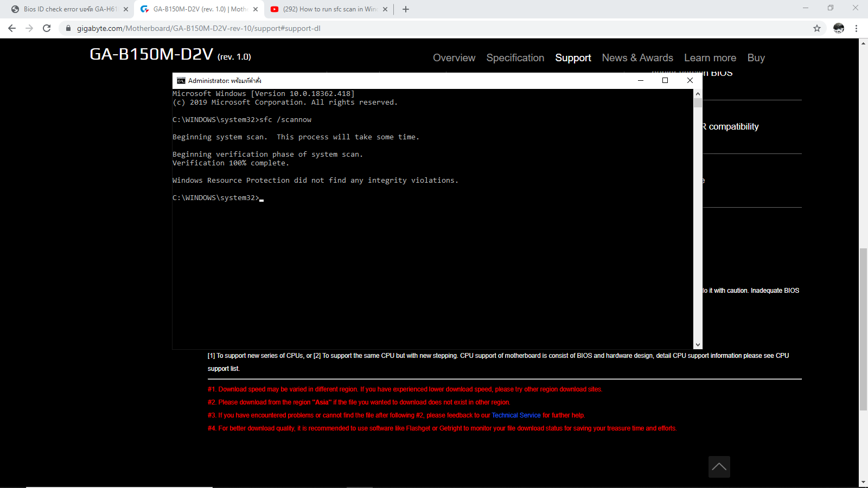Image resolution: width=868 pixels, height=488 pixels.
Task: Click the padlock site info icon
Action: click(x=68, y=28)
